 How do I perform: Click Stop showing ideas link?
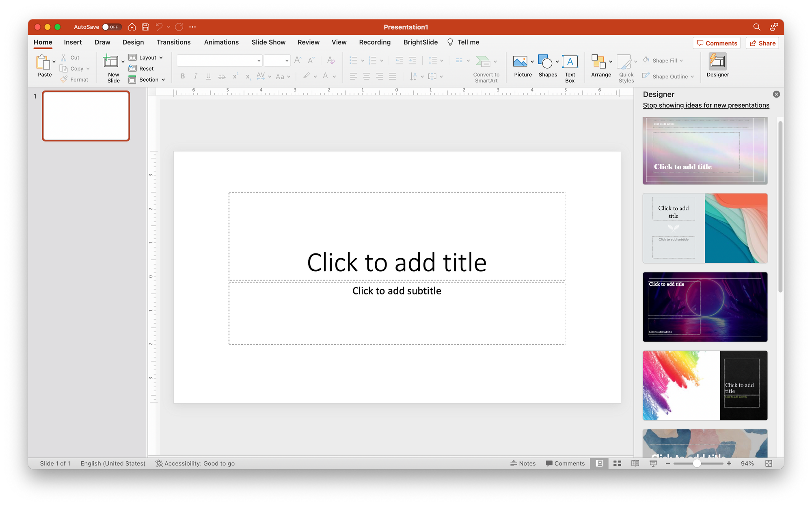coord(706,106)
